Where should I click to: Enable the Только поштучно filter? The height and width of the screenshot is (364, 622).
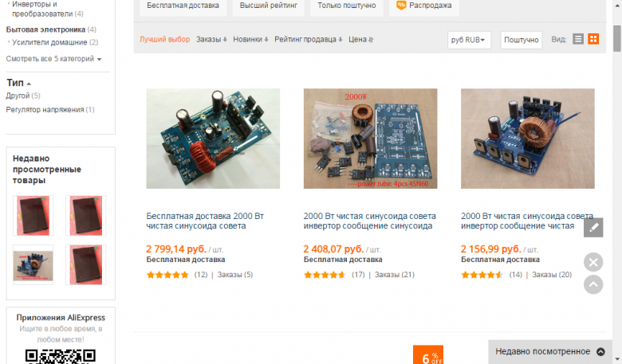pyautogui.click(x=347, y=6)
